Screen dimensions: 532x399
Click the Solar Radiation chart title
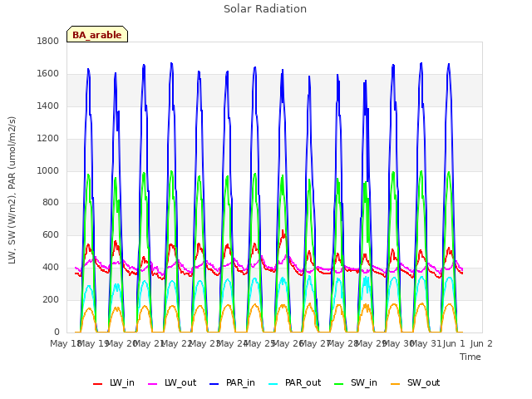coord(265,9)
